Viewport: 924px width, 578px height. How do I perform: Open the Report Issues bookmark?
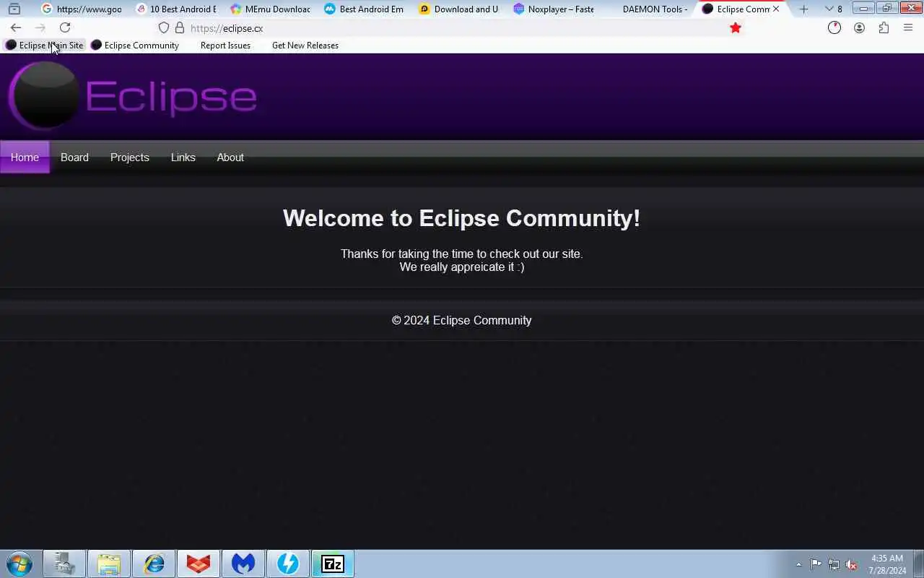pos(225,45)
